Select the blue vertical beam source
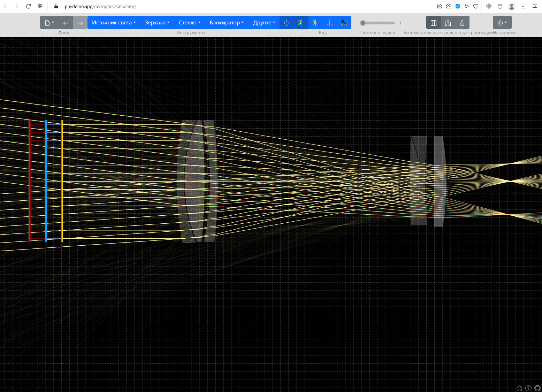 [46, 181]
